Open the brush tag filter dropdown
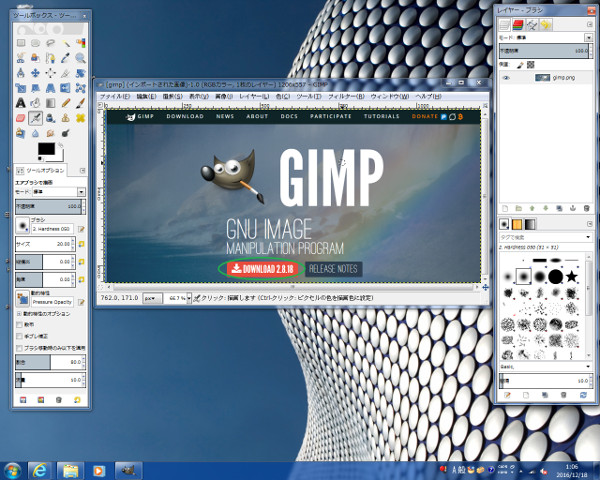 coord(588,238)
